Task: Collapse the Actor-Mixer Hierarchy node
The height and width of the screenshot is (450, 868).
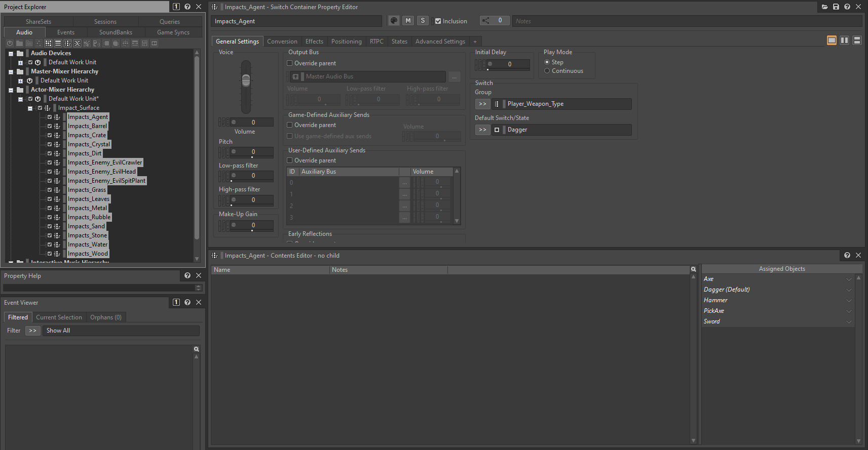Action: [x=11, y=90]
